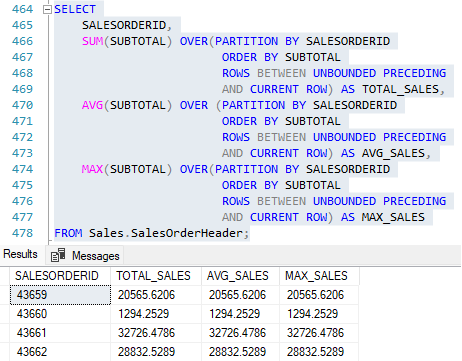Click line number 470 in the gutter

click(22, 105)
